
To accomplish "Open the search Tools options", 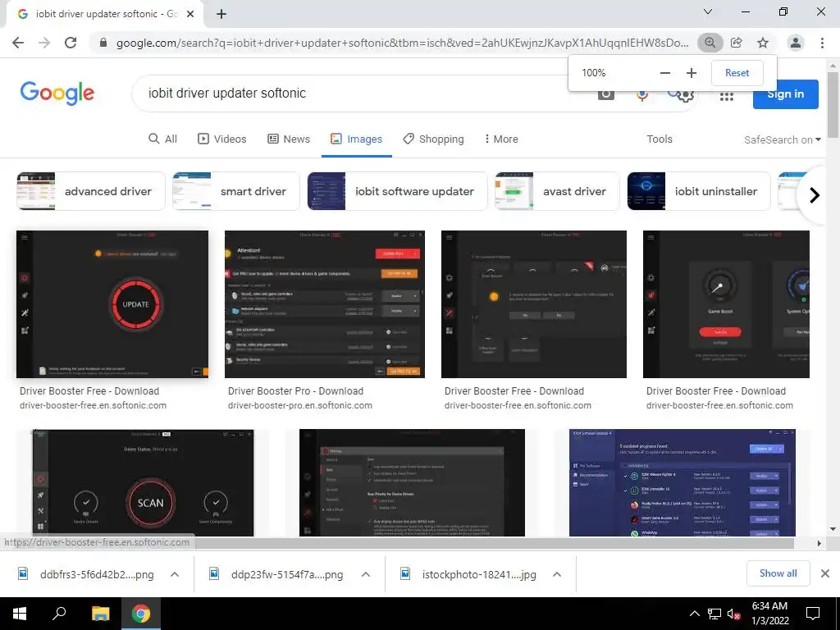I will point(659,139).
